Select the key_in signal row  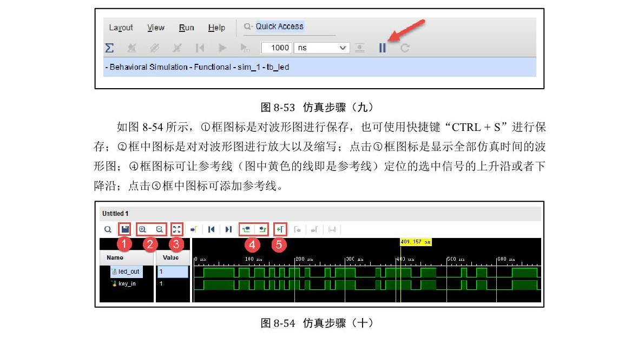click(123, 283)
